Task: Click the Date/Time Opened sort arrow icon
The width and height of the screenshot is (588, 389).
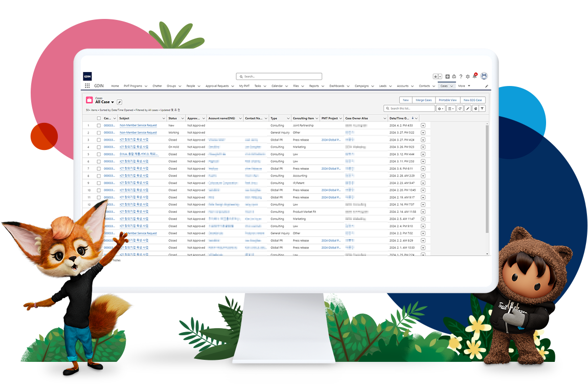Action: click(413, 118)
